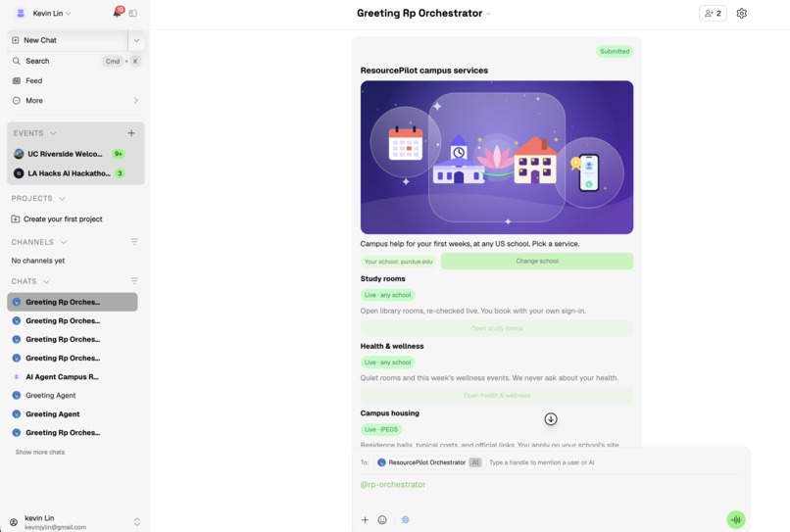The width and height of the screenshot is (790, 532).
Task: Collapse the EVENTS section
Action: (53, 133)
